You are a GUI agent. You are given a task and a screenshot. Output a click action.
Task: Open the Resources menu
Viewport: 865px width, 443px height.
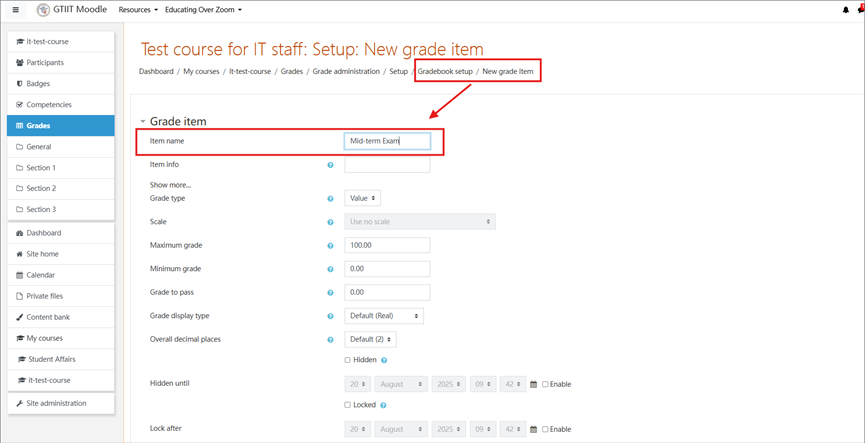coord(138,10)
